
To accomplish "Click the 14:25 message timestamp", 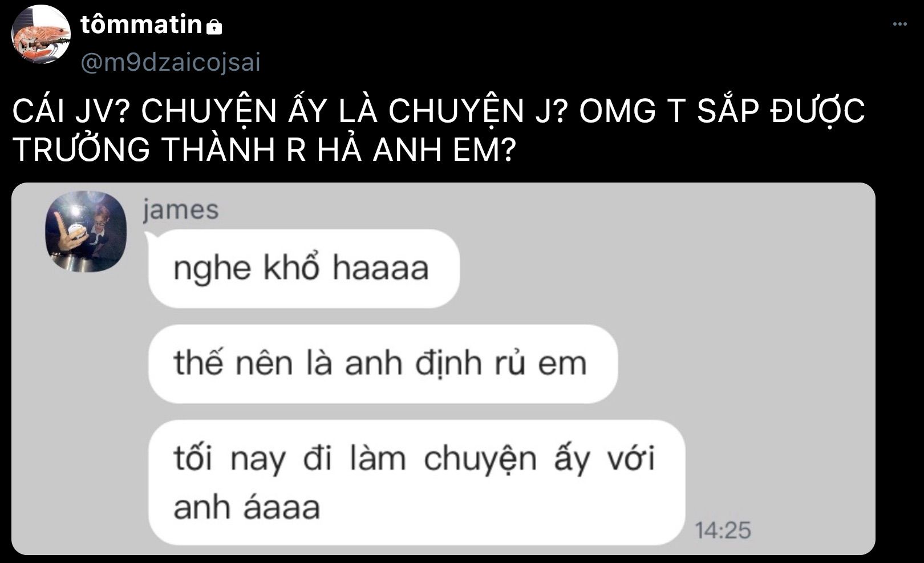I will point(723,530).
